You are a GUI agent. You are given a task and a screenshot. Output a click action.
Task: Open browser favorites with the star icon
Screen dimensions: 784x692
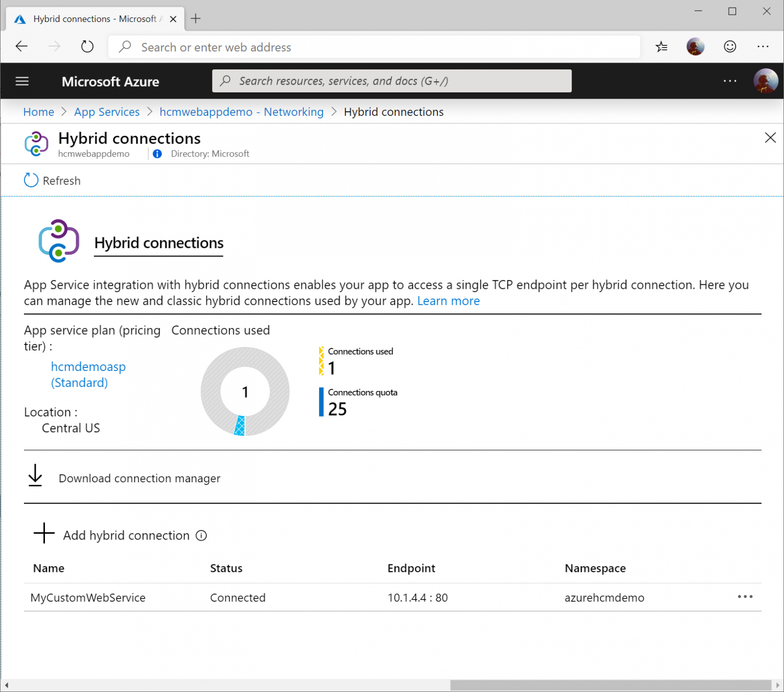(661, 46)
